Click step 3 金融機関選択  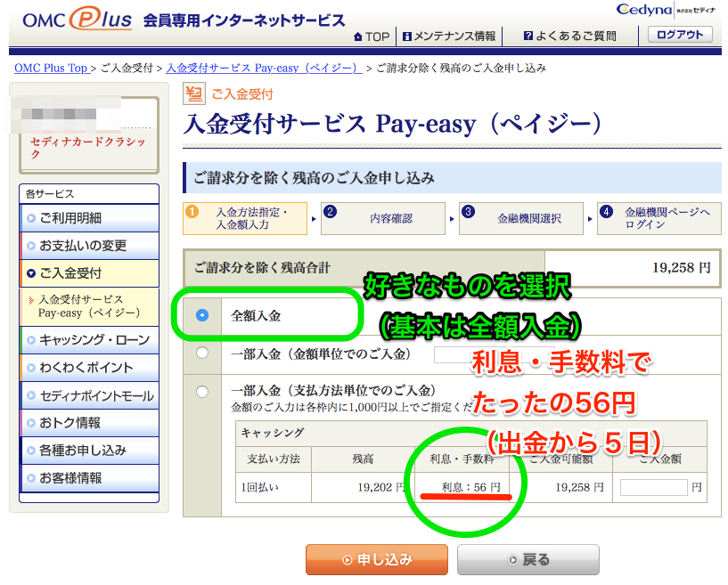point(521,218)
